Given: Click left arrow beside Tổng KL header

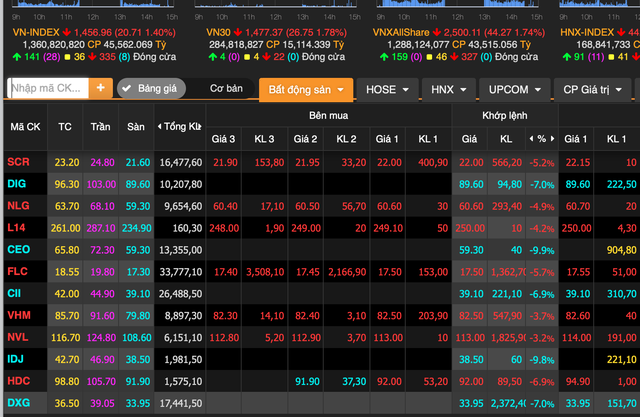Looking at the screenshot, I should (x=159, y=126).
